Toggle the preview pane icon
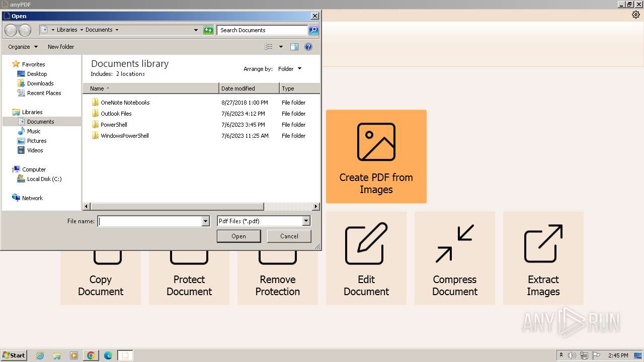Viewport: 644px width, 362px height. pos(294,47)
